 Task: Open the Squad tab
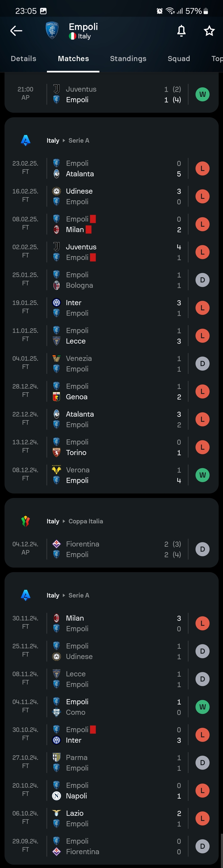tap(179, 59)
